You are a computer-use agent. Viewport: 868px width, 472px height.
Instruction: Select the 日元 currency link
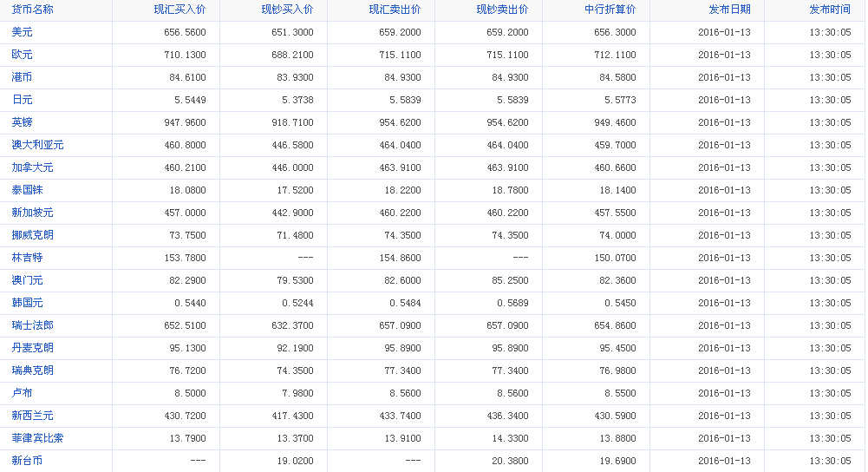[x=23, y=100]
